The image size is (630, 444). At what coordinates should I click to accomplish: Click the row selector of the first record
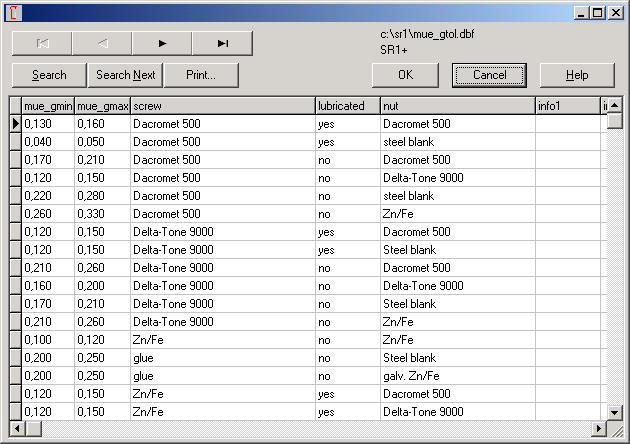(x=15, y=124)
